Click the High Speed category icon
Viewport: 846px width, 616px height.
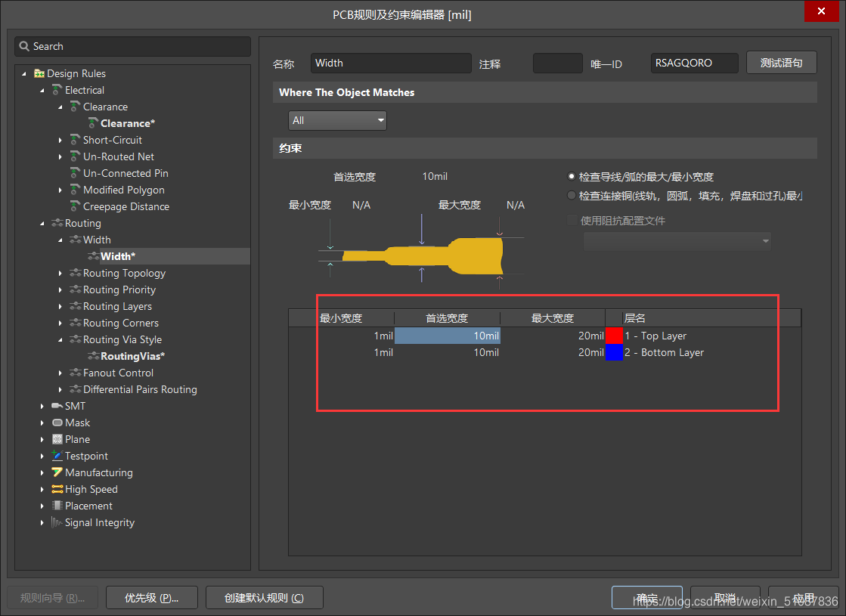pyautogui.click(x=57, y=489)
